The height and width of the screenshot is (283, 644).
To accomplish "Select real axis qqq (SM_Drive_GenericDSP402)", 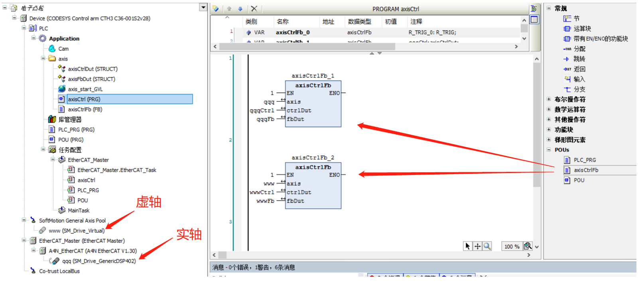I will click(99, 261).
